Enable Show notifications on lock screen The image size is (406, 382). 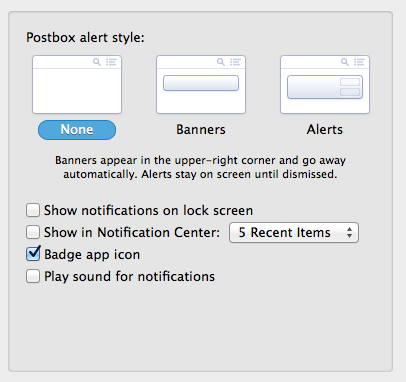[x=33, y=211]
